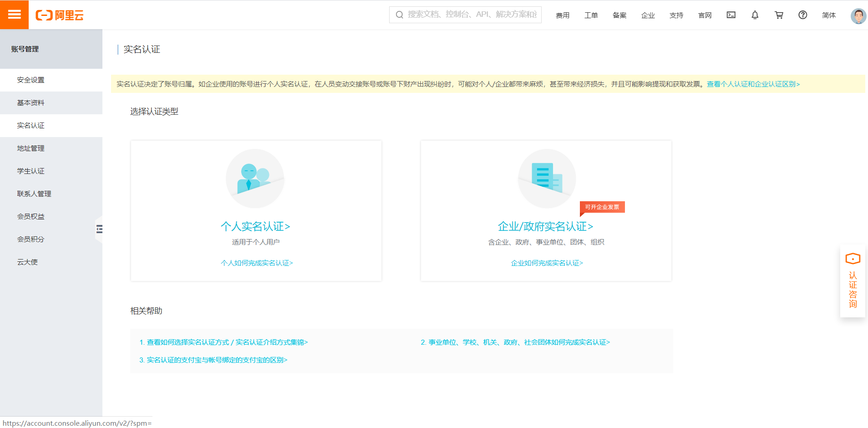Click the Aliyun logo

click(60, 15)
